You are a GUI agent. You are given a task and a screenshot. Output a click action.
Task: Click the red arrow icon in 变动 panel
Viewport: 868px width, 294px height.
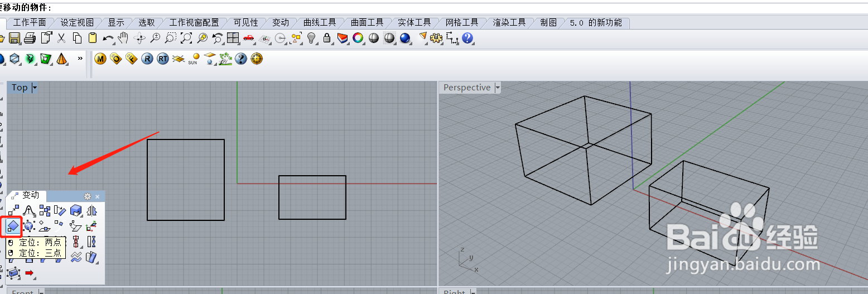(29, 273)
